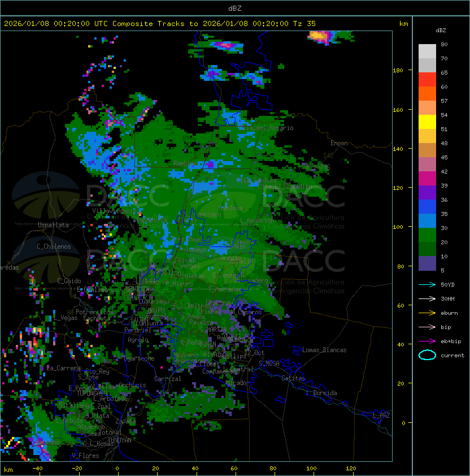Click the 'Anchoris' map label

pyautogui.click(x=132, y=385)
